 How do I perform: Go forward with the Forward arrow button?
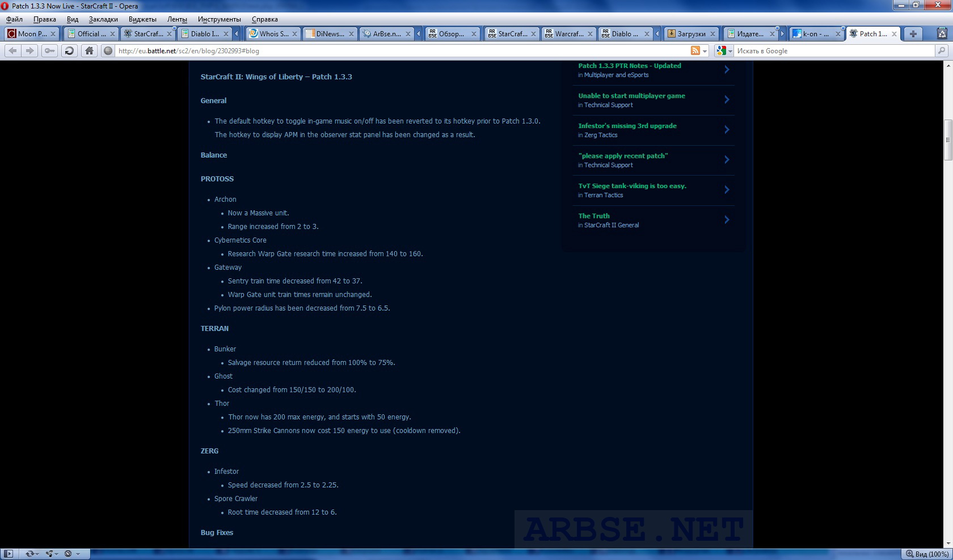(x=29, y=50)
